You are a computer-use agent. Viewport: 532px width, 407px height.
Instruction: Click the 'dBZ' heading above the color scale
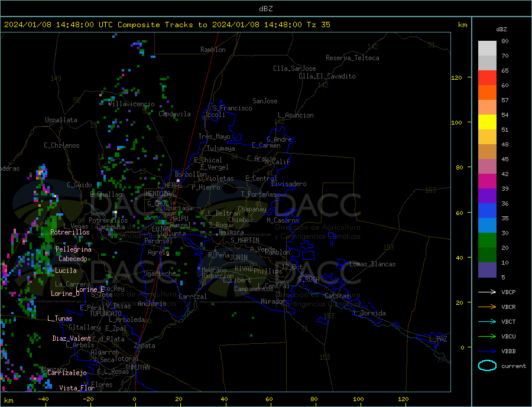coord(501,30)
